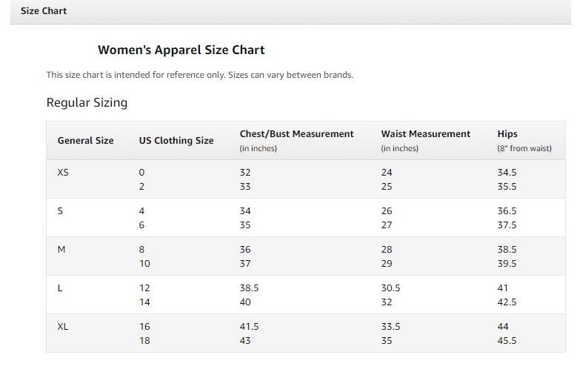Click the 30.5 waist measurement value

pos(390,288)
